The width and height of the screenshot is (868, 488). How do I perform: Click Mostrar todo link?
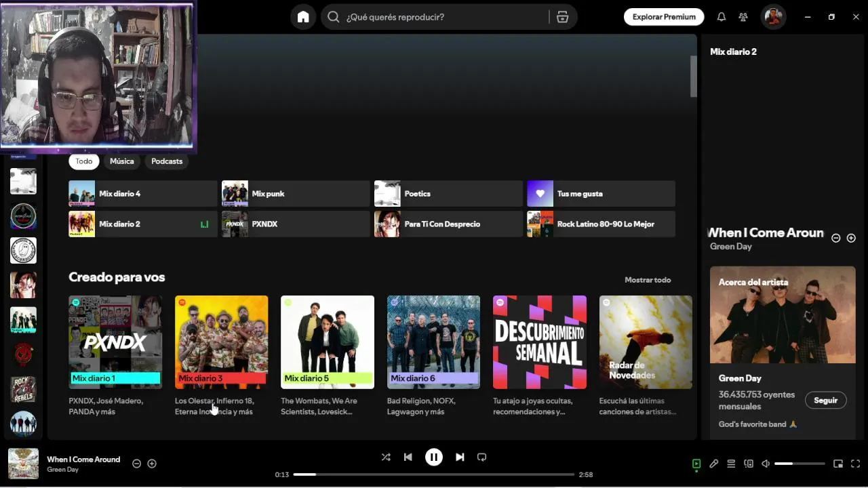(x=648, y=280)
